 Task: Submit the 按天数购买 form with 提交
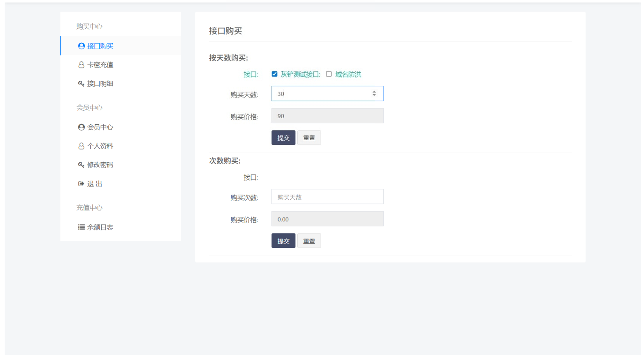[283, 138]
